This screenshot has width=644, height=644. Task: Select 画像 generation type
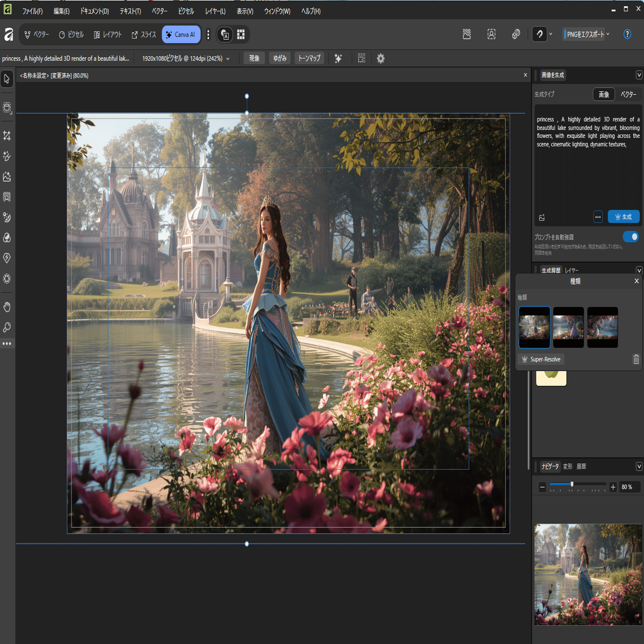pyautogui.click(x=604, y=95)
